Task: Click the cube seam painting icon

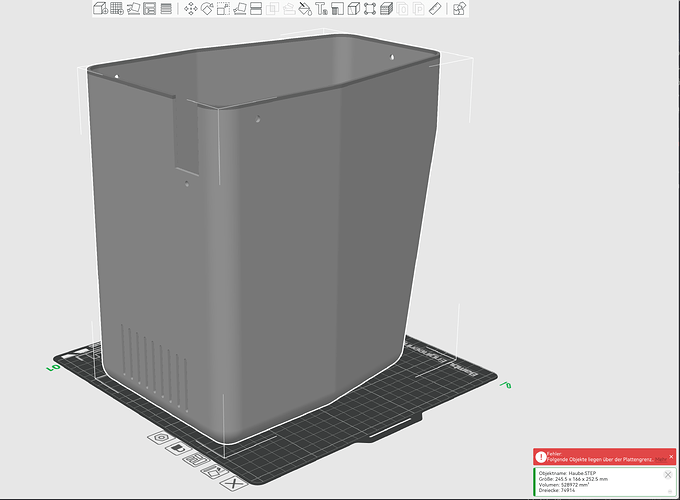Action: [353, 8]
